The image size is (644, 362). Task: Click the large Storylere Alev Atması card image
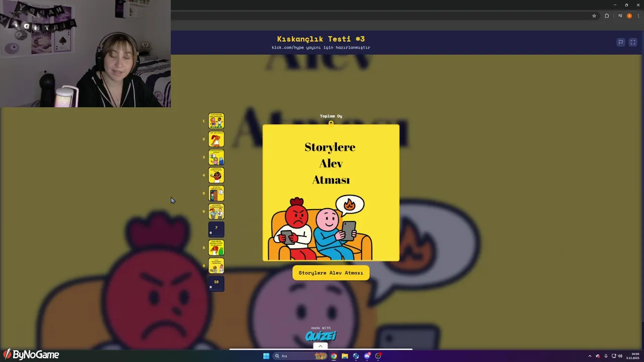pyautogui.click(x=331, y=193)
